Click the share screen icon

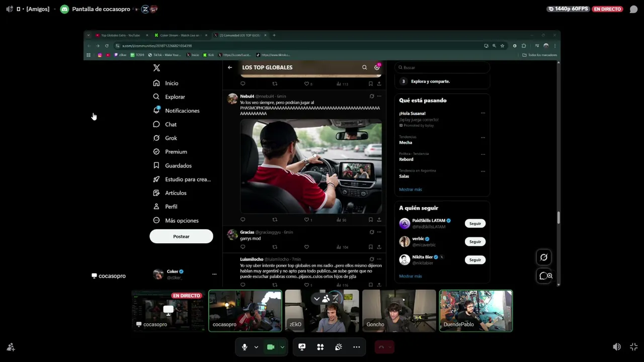(302, 347)
